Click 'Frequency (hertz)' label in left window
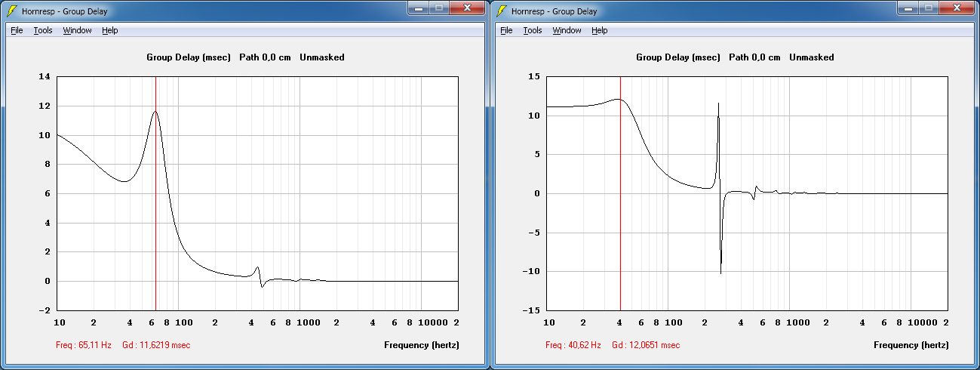This screenshot has width=980, height=370. [421, 345]
